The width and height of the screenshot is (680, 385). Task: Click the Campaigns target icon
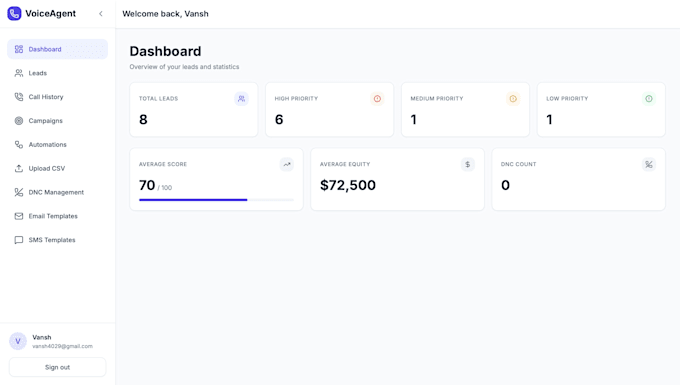(19, 121)
